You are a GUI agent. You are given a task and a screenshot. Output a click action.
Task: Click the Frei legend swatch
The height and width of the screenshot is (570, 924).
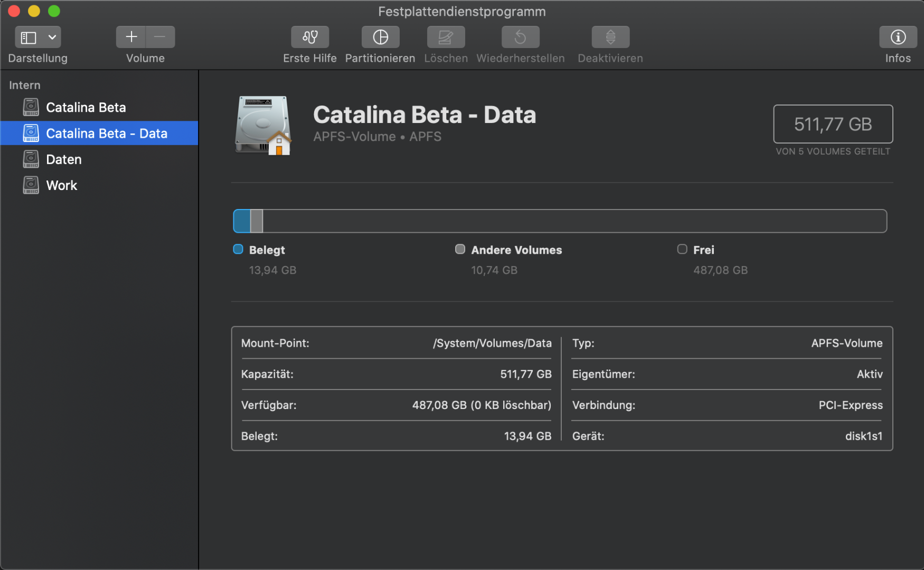coord(682,249)
